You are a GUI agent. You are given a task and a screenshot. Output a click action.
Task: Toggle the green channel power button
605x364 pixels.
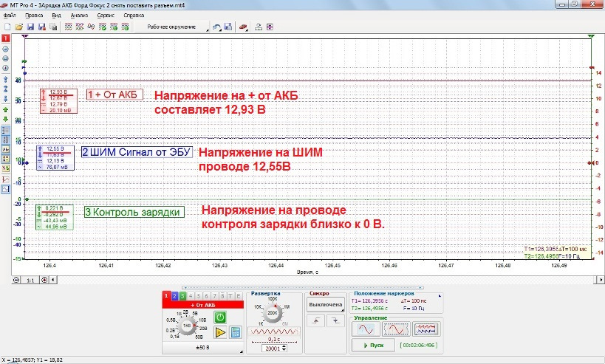pyautogui.click(x=220, y=317)
